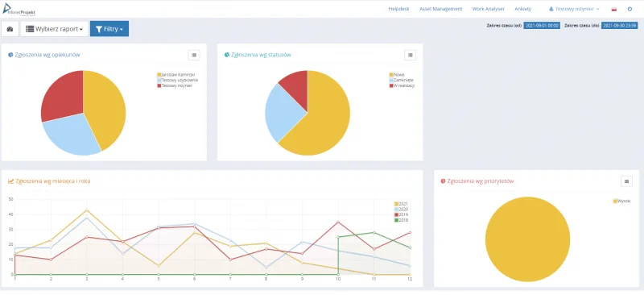The height and width of the screenshot is (295, 644).
Task: Toggle Wysoki legend entry in priorytetów chart
Action: pyautogui.click(x=622, y=202)
